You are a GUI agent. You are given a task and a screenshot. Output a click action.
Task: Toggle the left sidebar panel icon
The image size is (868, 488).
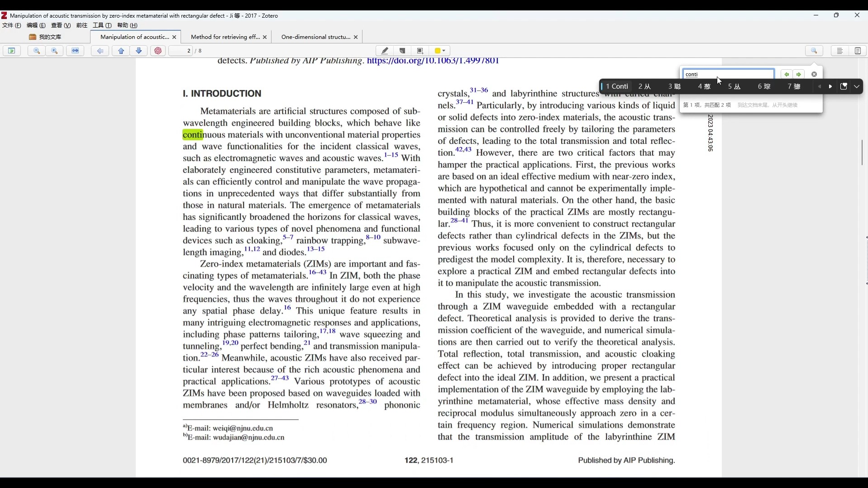pos(12,51)
